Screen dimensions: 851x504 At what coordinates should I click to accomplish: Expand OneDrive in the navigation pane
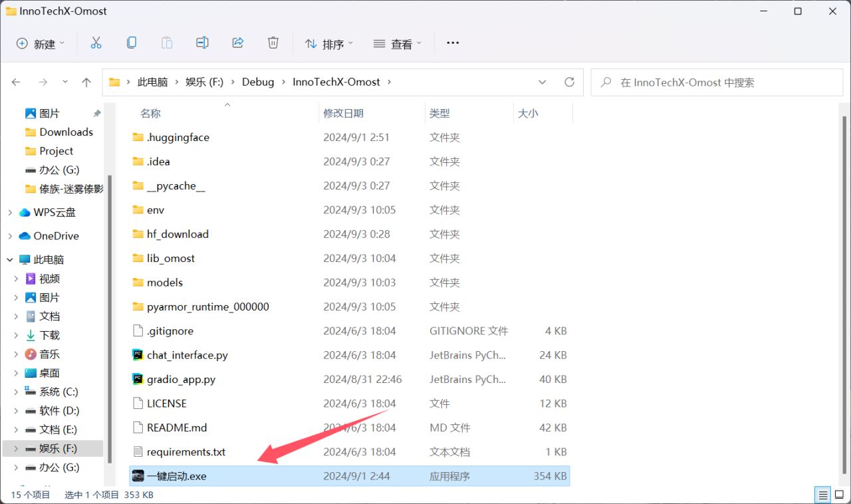pos(9,235)
